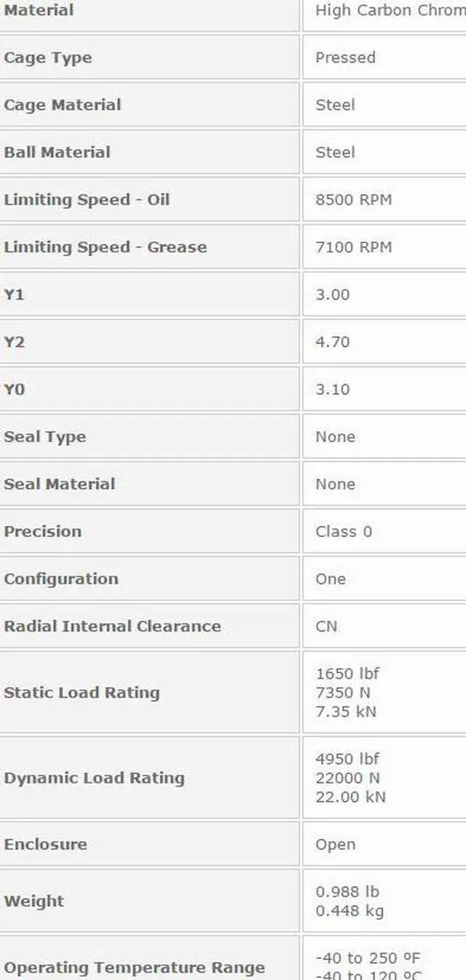Select the Pressed cage type value
The height and width of the screenshot is (980, 466).
point(345,58)
